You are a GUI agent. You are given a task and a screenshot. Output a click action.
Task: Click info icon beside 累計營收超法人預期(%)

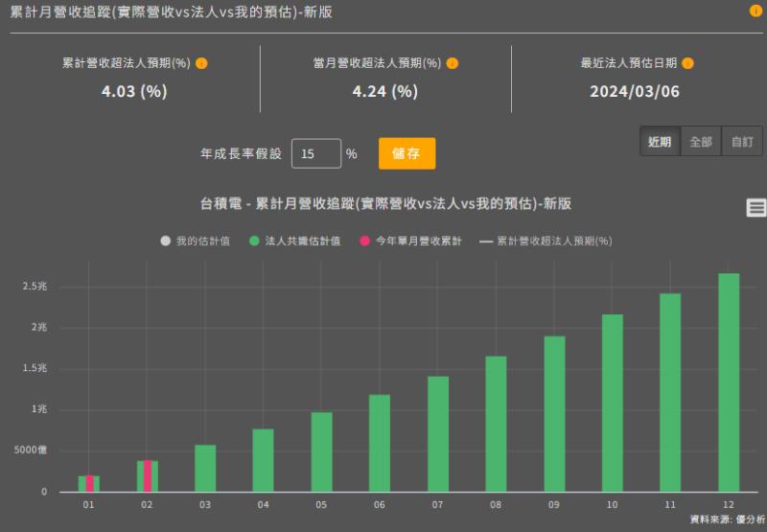pos(201,63)
